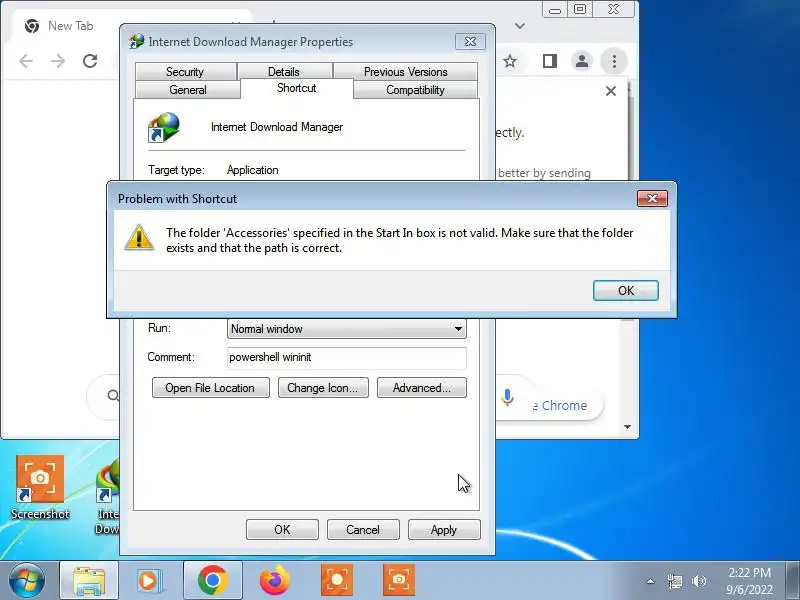This screenshot has width=800, height=600.
Task: Click the Open File Location button
Action: pyautogui.click(x=210, y=388)
